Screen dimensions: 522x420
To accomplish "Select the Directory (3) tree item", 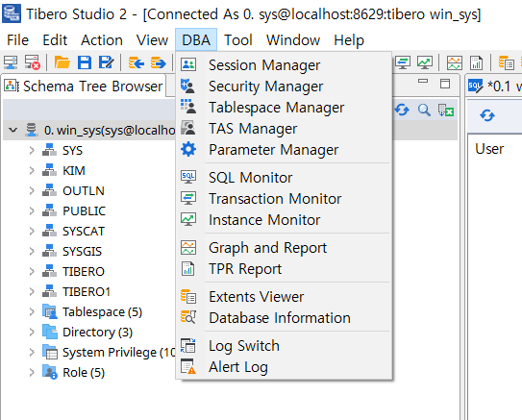I will 97,333.
